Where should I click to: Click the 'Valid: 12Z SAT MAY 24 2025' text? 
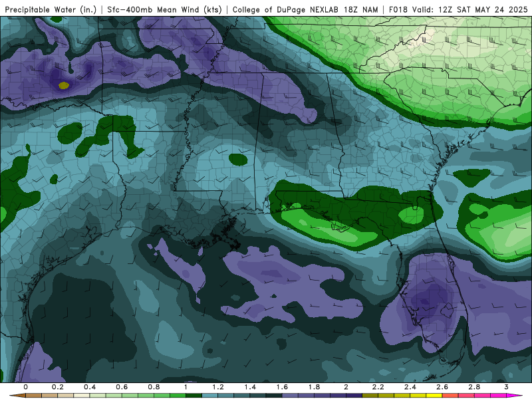(x=470, y=10)
